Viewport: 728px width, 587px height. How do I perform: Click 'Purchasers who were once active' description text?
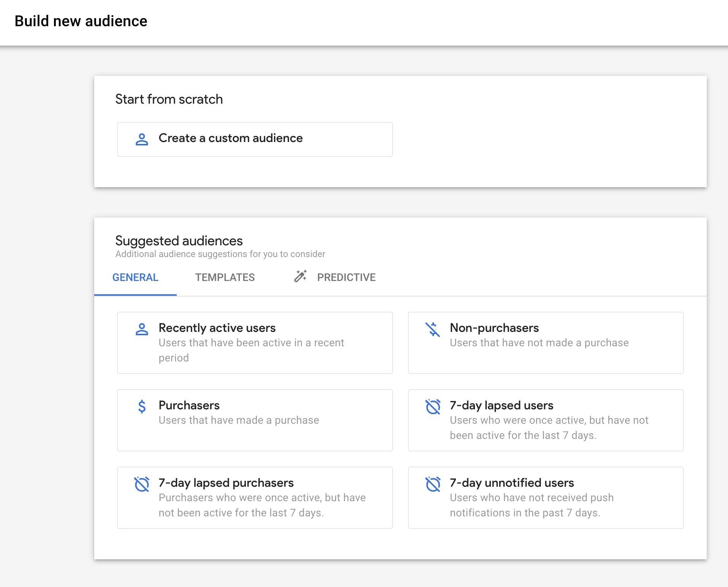(262, 505)
